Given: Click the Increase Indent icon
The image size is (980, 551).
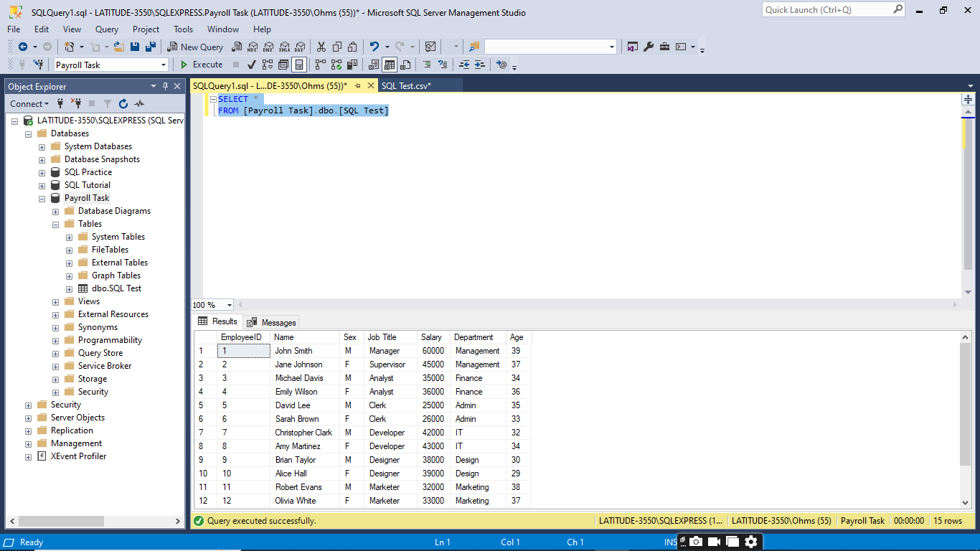Looking at the screenshot, I should click(x=480, y=65).
